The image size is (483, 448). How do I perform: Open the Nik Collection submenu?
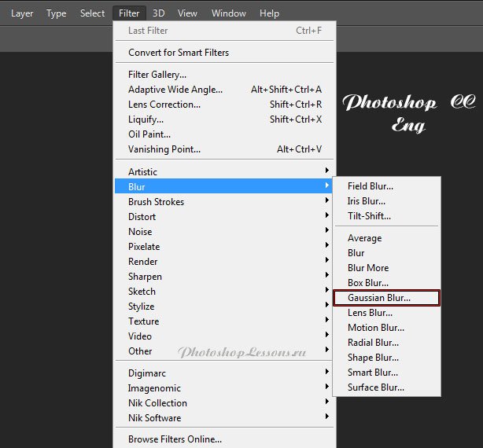[x=157, y=403]
